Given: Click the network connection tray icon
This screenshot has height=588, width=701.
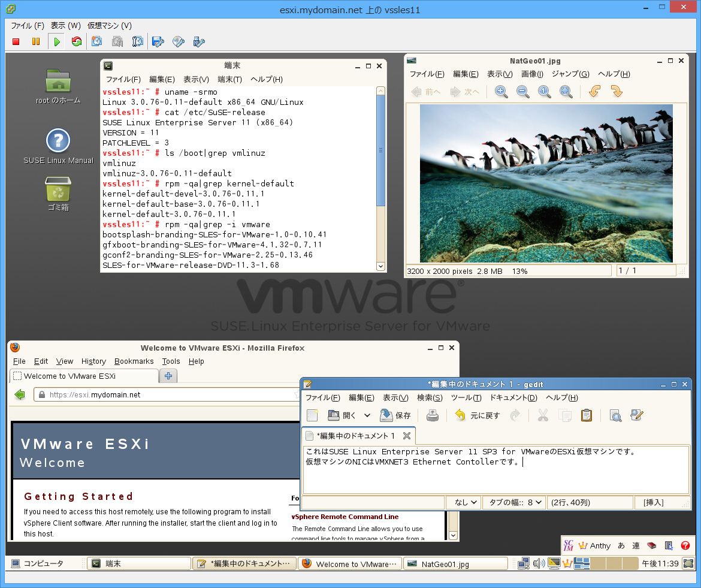Looking at the screenshot, I should 524,563.
